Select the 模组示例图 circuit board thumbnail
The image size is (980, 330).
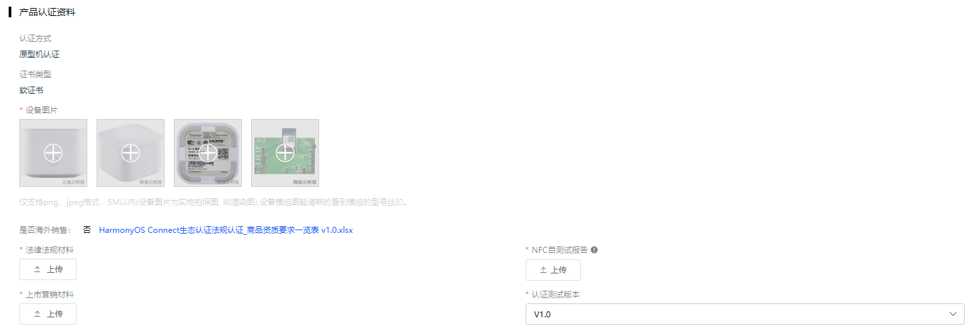(x=285, y=153)
